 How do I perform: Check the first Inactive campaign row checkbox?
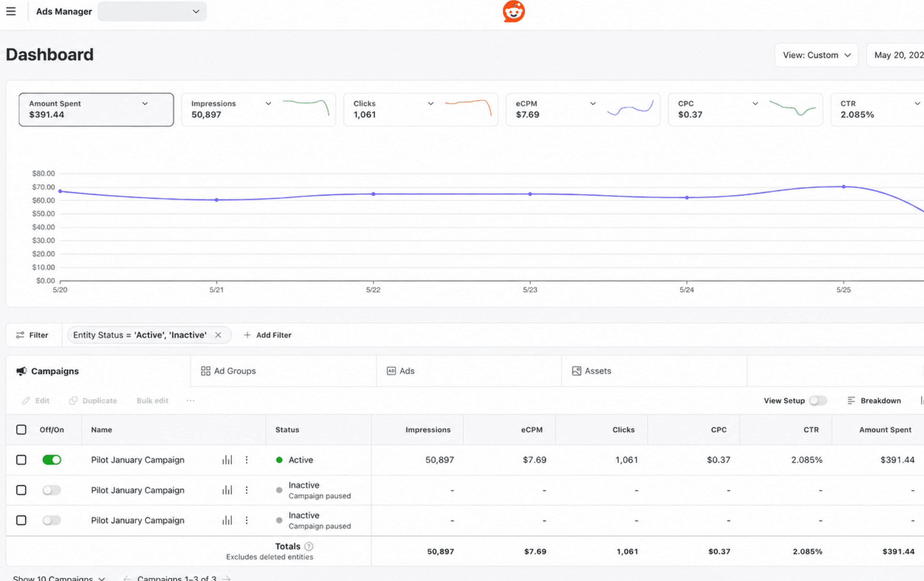pyautogui.click(x=21, y=490)
